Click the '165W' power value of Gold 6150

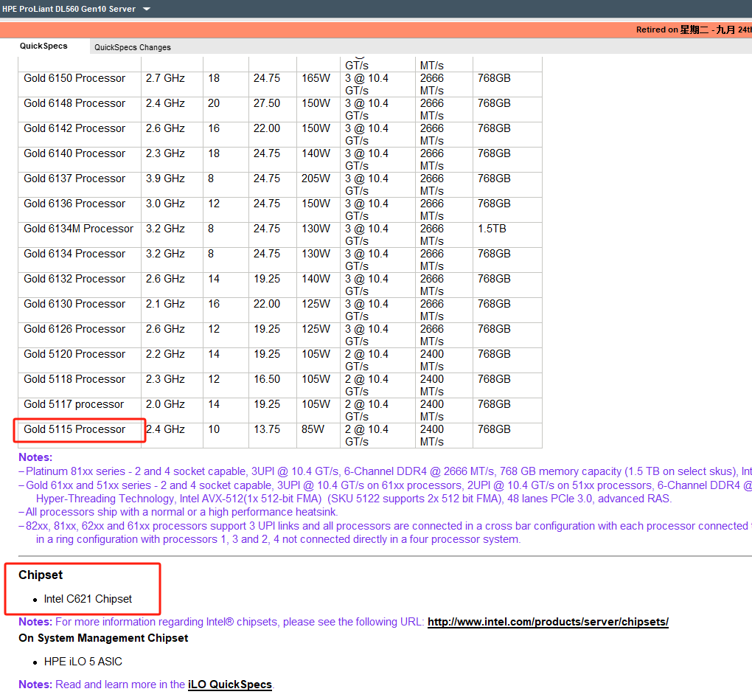(316, 78)
